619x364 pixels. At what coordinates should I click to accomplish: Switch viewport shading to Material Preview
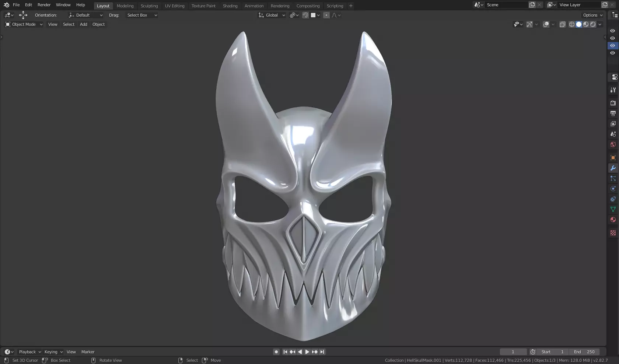pyautogui.click(x=586, y=24)
